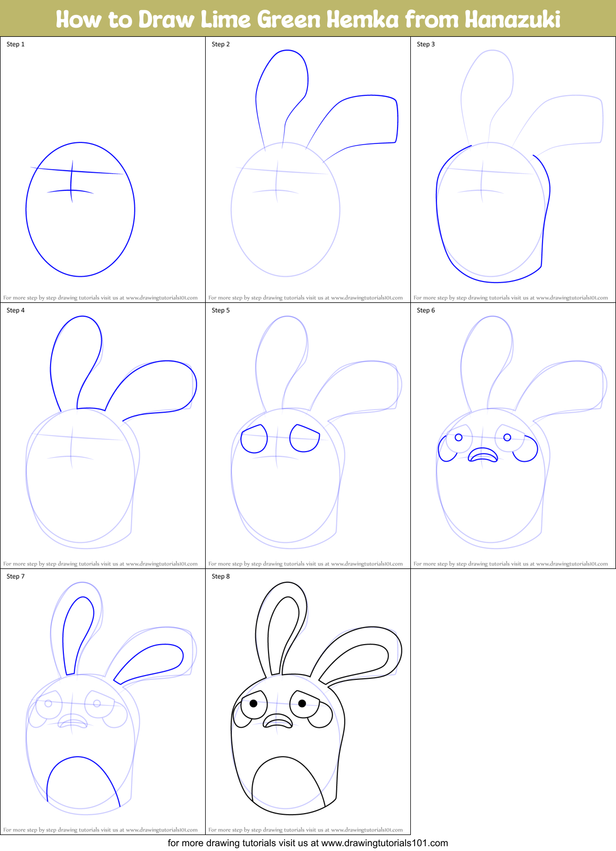This screenshot has height=851, width=616.
Task: Click the Step 6 label
Action: tap(426, 310)
